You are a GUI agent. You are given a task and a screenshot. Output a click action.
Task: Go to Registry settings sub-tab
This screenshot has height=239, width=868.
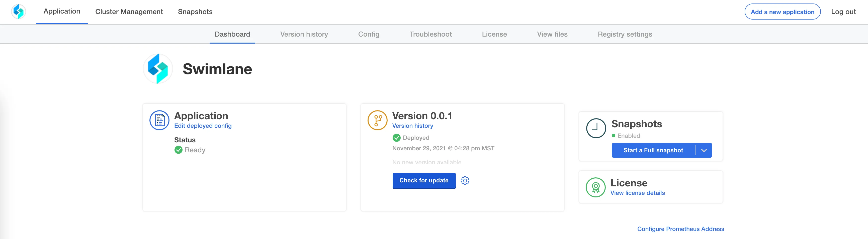coord(625,34)
